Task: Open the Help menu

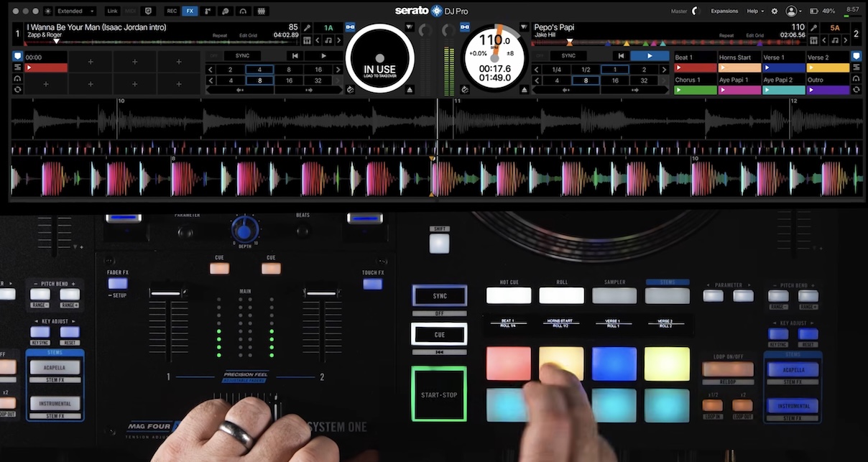Action: (754, 11)
